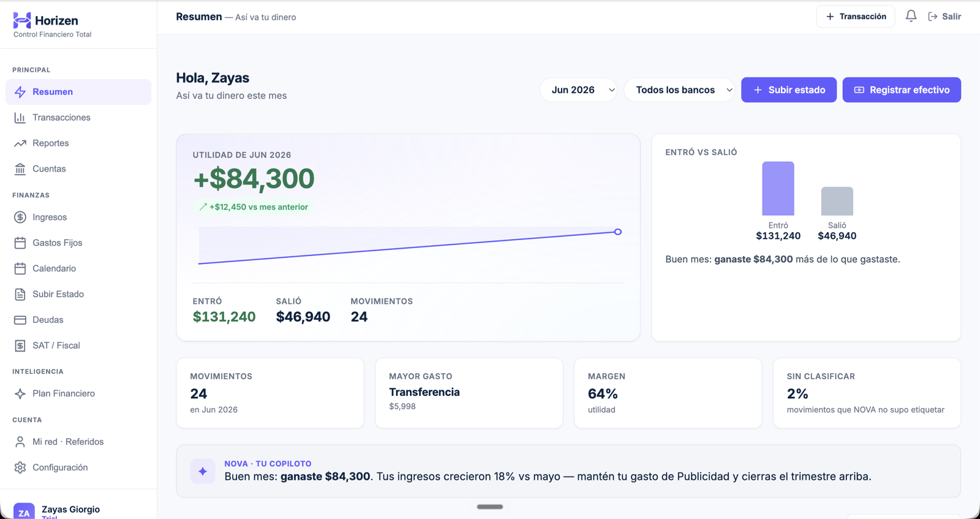Open notifications with the bell icon

pyautogui.click(x=911, y=17)
